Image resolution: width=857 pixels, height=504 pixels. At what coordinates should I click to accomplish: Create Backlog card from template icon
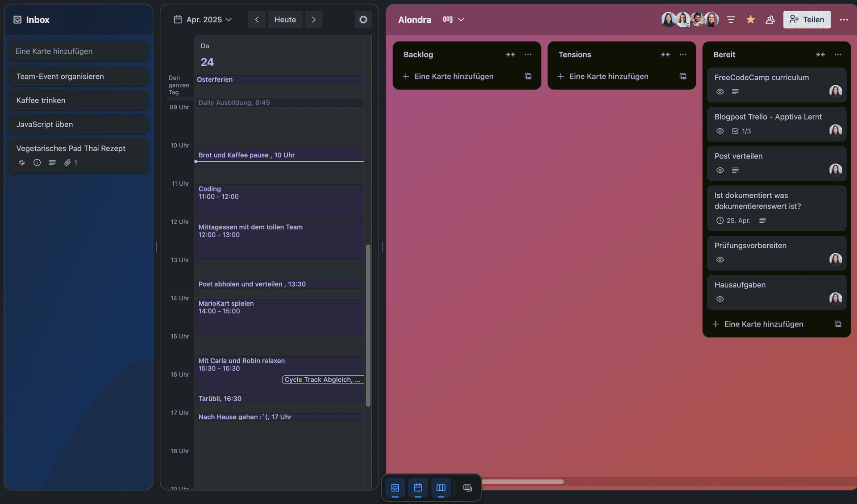(528, 76)
